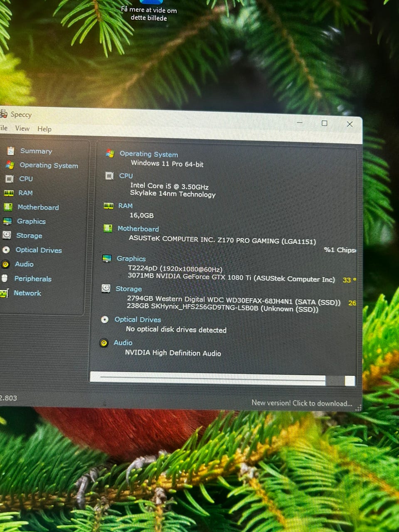The height and width of the screenshot is (532, 399).
Task: Open the Audio heading link in summary
Action: tap(123, 342)
